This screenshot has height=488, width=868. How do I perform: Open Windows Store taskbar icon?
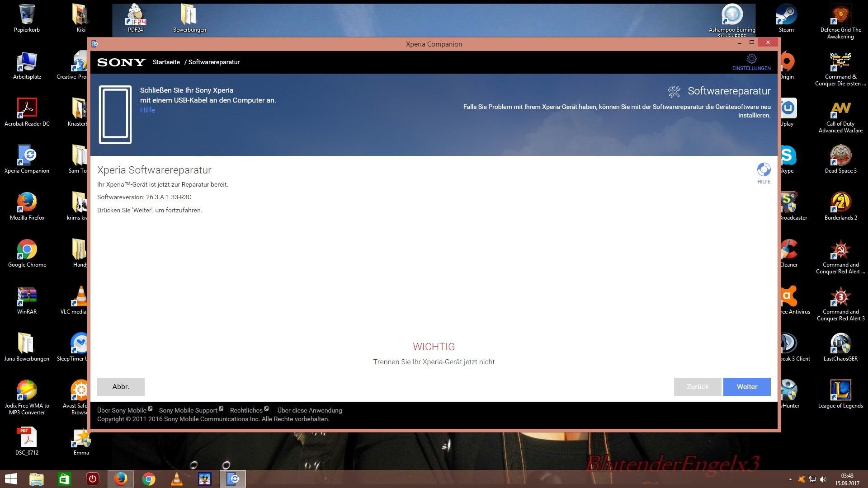point(64,479)
